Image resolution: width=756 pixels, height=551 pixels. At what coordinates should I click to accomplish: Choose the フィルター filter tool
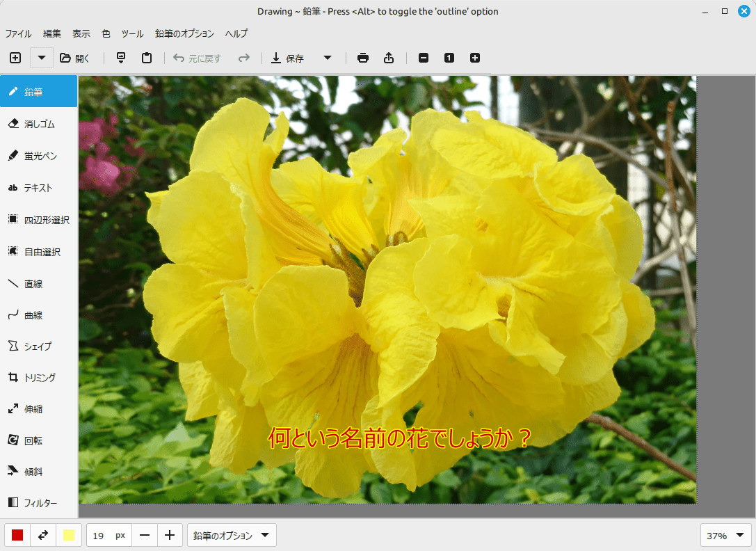coord(38,503)
